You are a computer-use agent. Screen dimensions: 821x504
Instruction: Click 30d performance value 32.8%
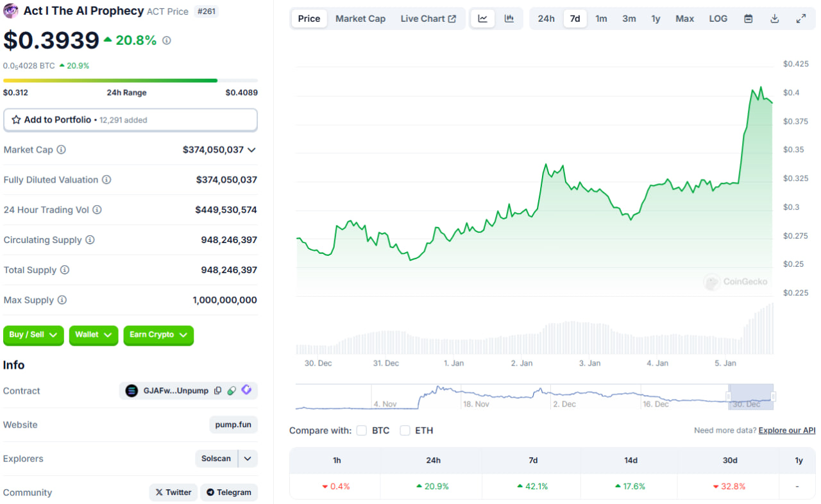coord(729,486)
